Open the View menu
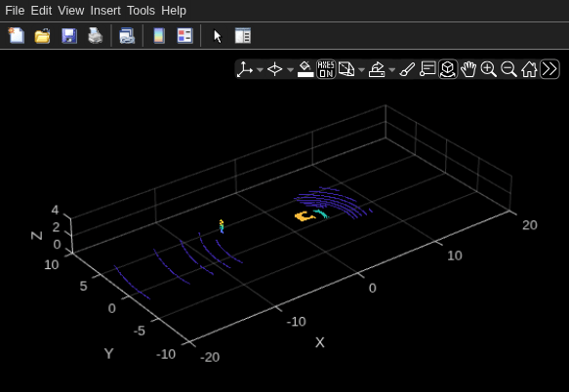 coord(71,11)
